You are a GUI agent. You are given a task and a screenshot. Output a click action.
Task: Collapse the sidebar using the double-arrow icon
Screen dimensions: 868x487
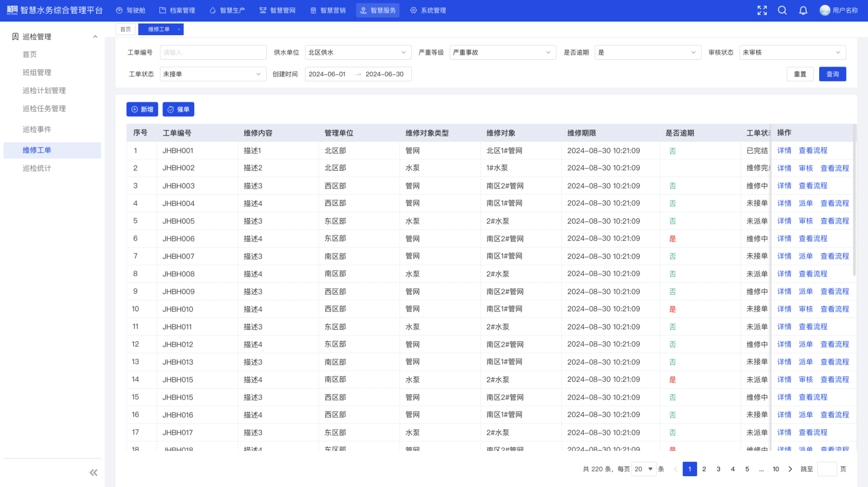[x=93, y=472]
